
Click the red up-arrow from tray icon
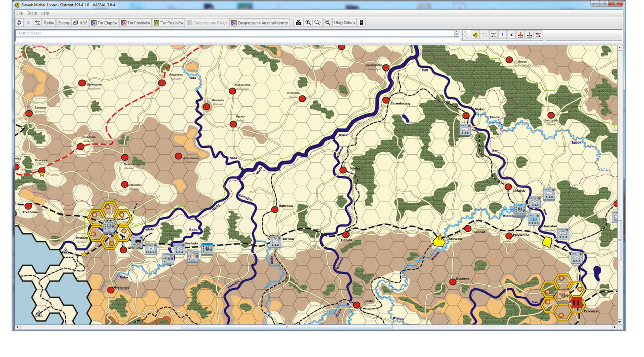(529, 35)
